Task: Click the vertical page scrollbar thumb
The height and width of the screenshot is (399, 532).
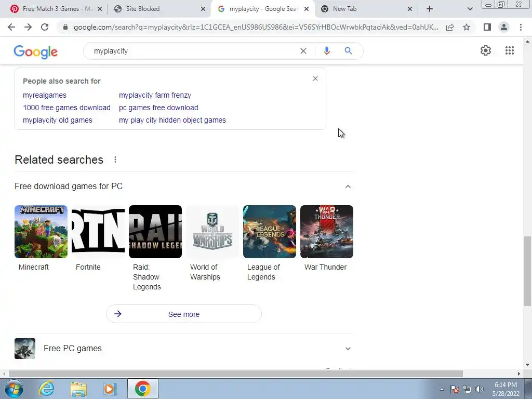Action: (x=527, y=271)
